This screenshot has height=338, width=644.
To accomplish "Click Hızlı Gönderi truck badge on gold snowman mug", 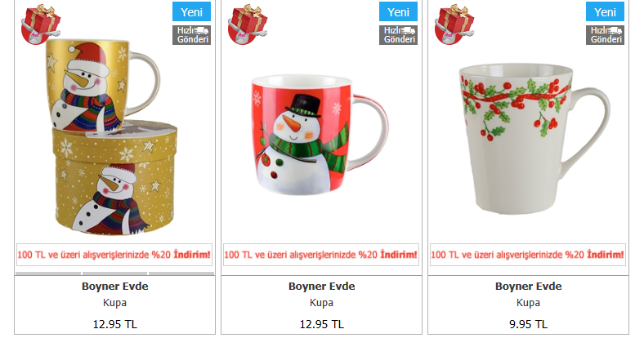I will (x=192, y=35).
